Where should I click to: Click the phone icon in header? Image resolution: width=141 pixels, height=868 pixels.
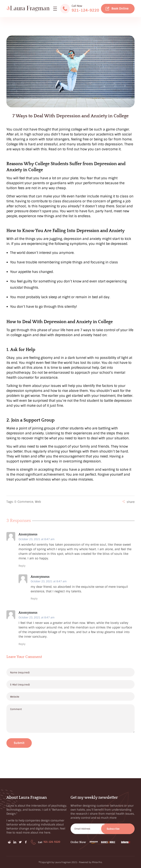[x=65, y=9]
